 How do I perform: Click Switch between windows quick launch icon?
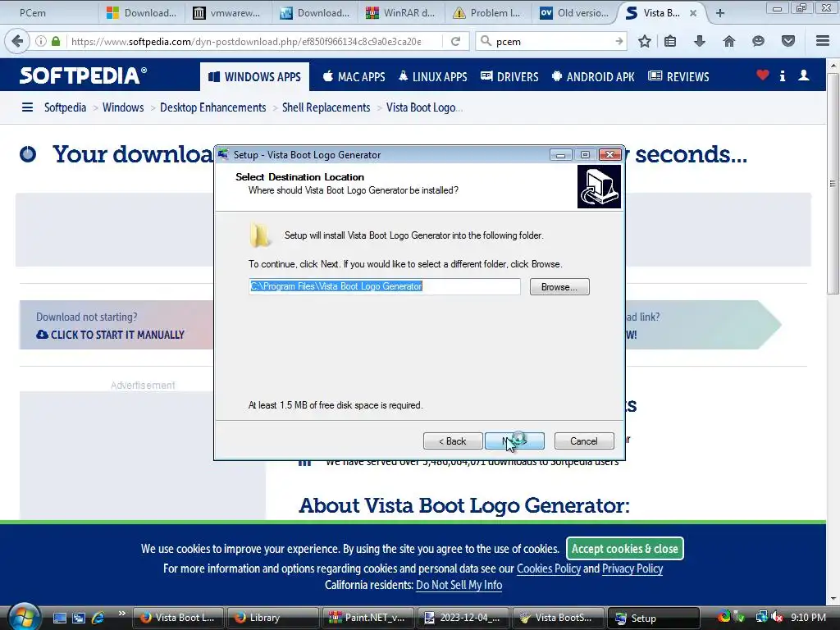click(79, 618)
